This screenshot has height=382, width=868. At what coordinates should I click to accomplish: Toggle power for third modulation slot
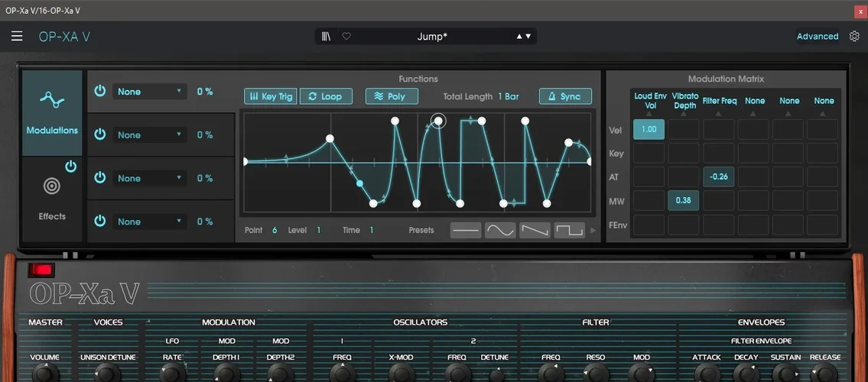pos(99,177)
